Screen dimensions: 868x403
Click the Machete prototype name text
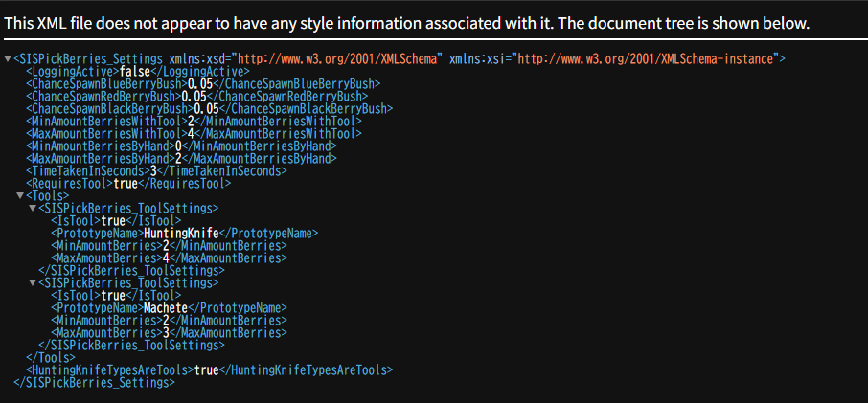(x=167, y=308)
